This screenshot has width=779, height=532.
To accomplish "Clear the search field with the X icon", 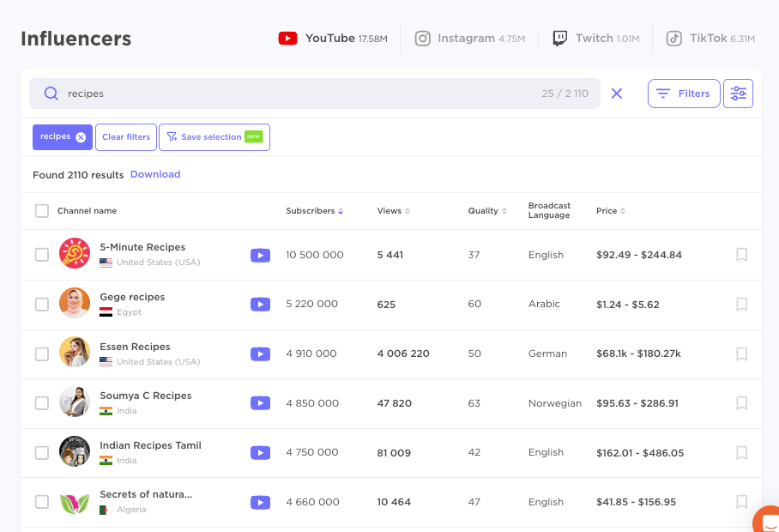I will (x=616, y=94).
